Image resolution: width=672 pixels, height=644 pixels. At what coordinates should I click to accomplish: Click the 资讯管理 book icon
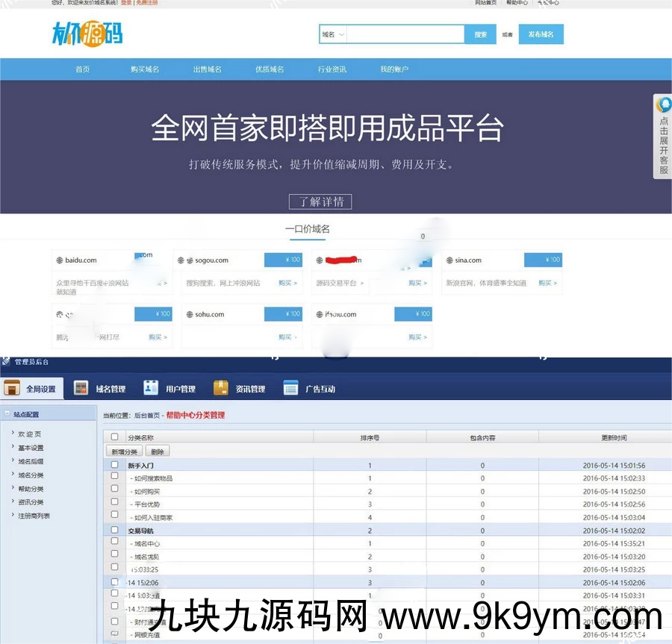[221, 388]
